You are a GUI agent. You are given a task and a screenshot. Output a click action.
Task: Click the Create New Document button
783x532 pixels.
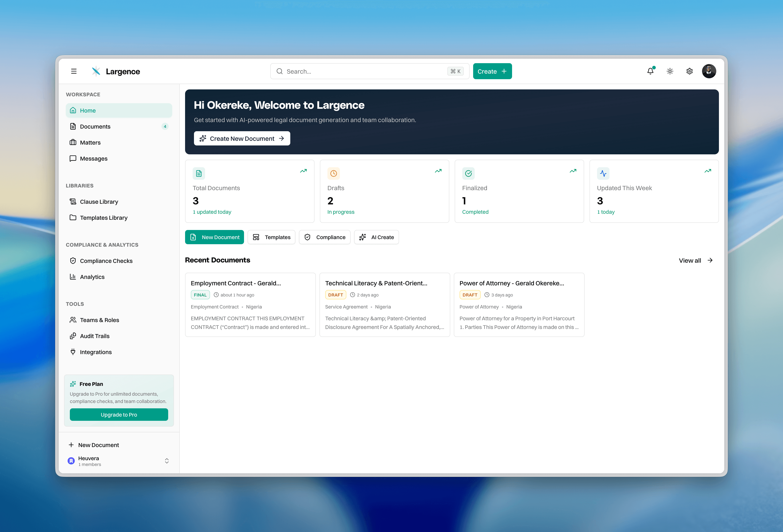(x=242, y=138)
